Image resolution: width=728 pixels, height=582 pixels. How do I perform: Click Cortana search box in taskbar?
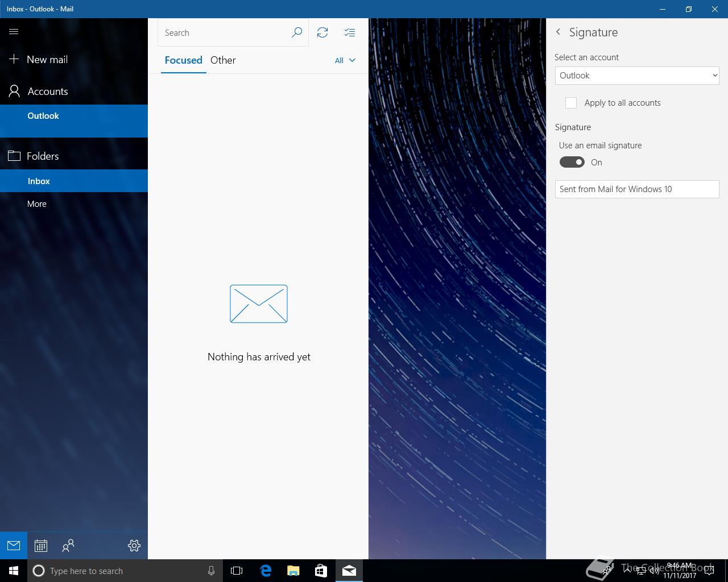point(125,571)
